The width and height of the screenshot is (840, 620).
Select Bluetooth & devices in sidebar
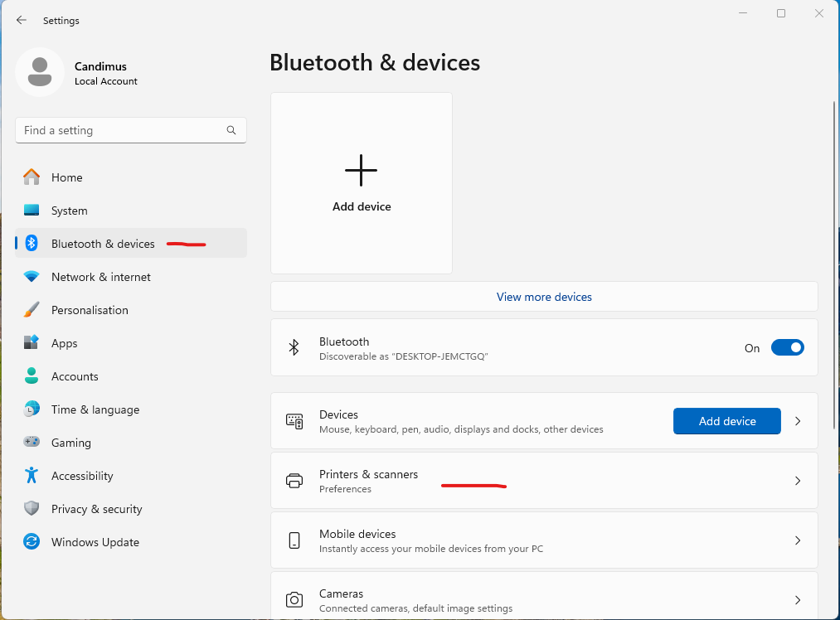tap(131, 244)
